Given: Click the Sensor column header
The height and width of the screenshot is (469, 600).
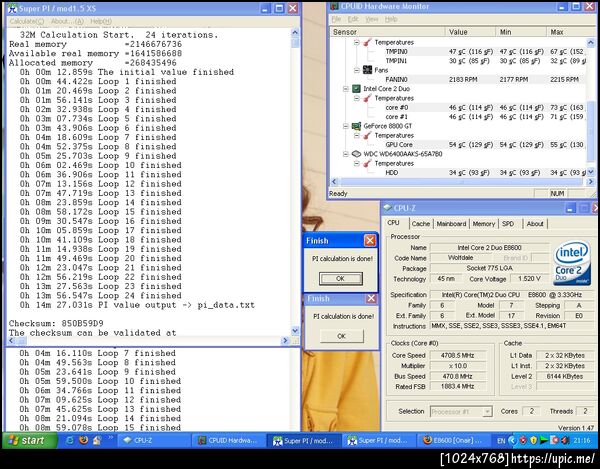Looking at the screenshot, I should (387, 32).
